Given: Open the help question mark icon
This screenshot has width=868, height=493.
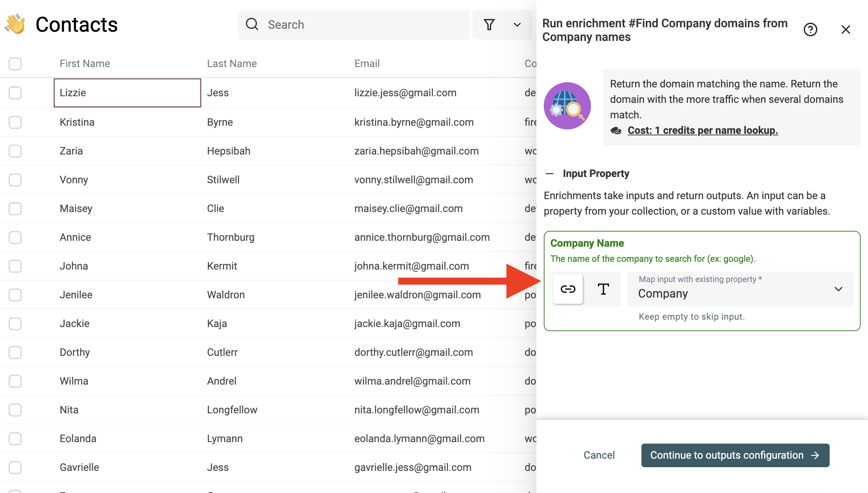Looking at the screenshot, I should (x=811, y=29).
